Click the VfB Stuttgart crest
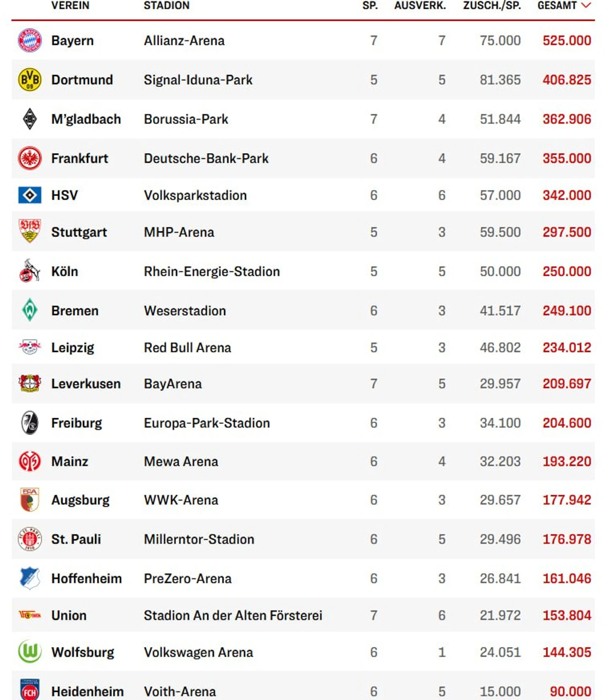Screen dimensions: 614x700 tap(29, 231)
